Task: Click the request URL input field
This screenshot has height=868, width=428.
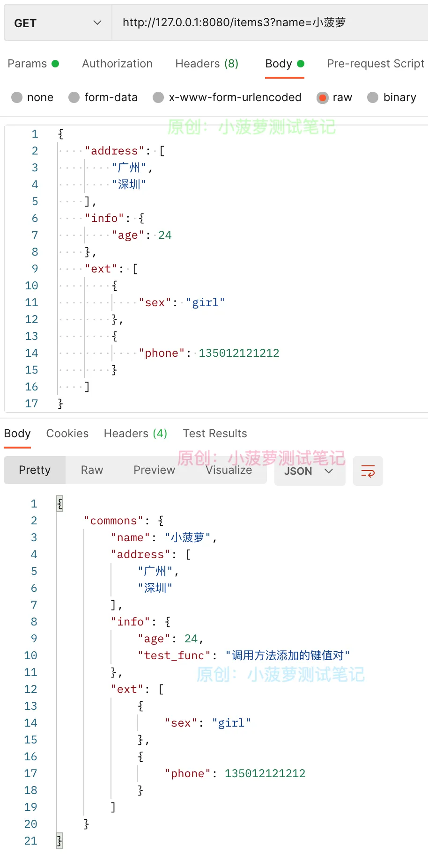Action: coord(270,23)
